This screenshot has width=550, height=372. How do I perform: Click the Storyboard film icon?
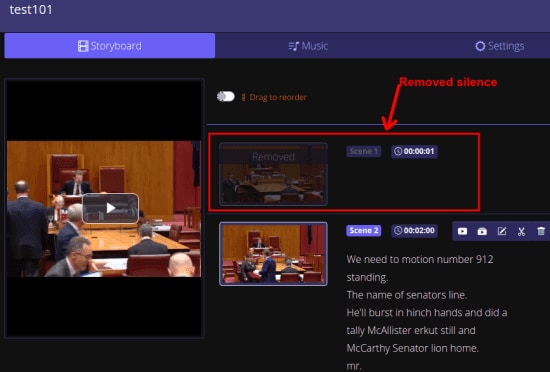(x=83, y=46)
